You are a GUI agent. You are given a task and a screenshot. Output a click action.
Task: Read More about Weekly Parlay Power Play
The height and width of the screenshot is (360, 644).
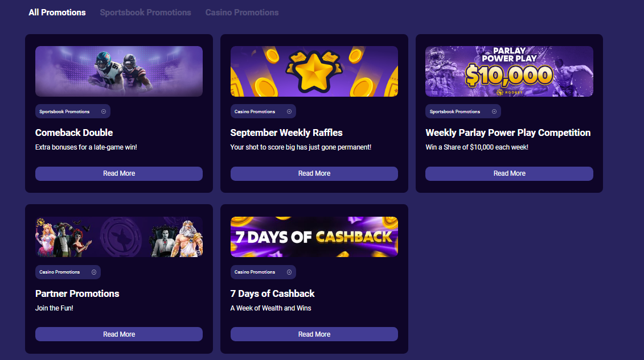(509, 173)
